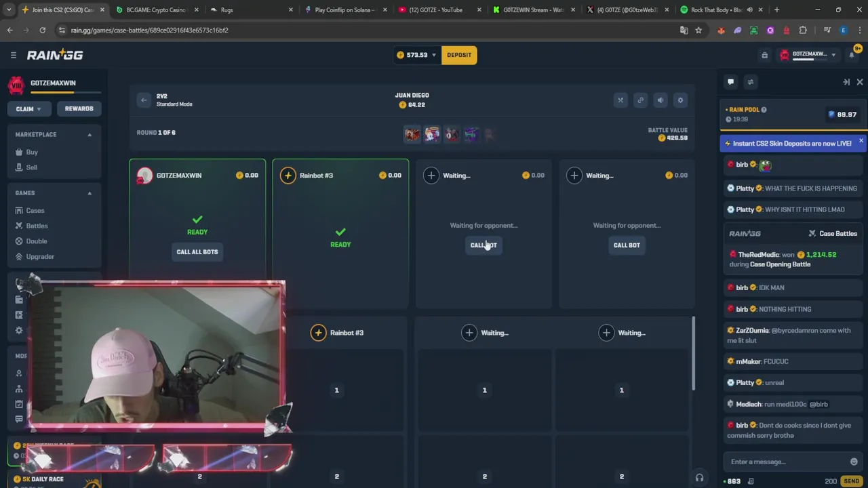Open the emoji picker in chat input
The width and height of the screenshot is (868, 488).
tap(854, 462)
